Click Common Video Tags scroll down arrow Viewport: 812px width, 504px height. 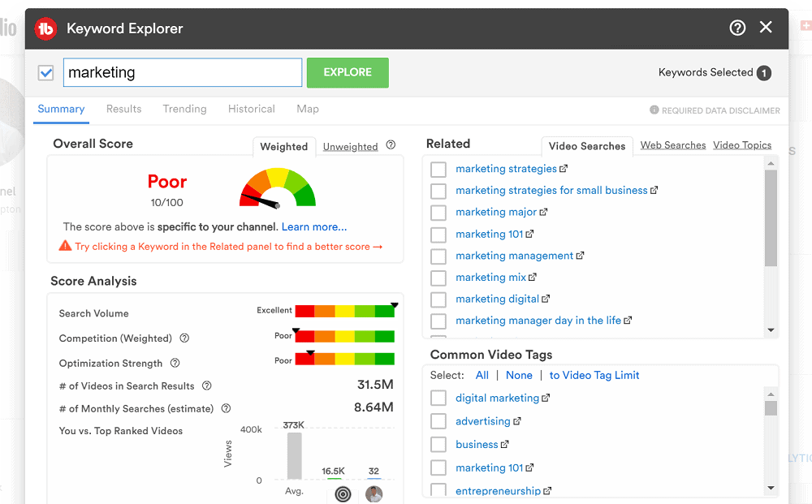tap(771, 488)
